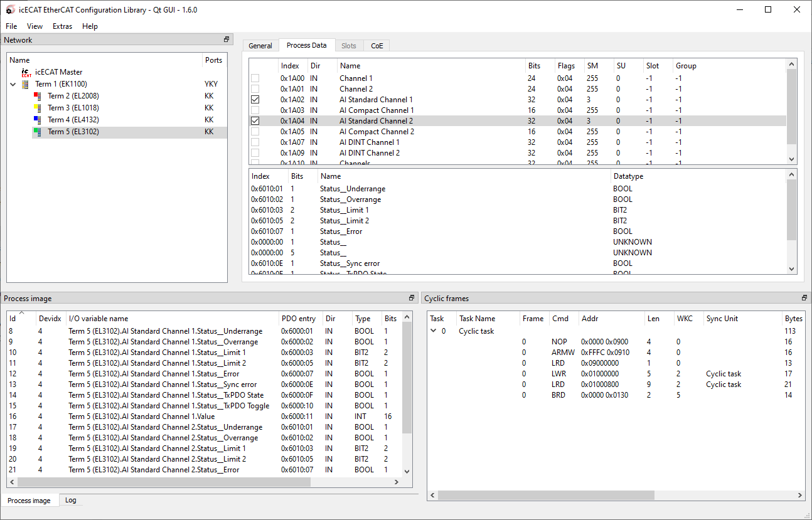Open the Extras menu
812x520 pixels.
point(62,26)
